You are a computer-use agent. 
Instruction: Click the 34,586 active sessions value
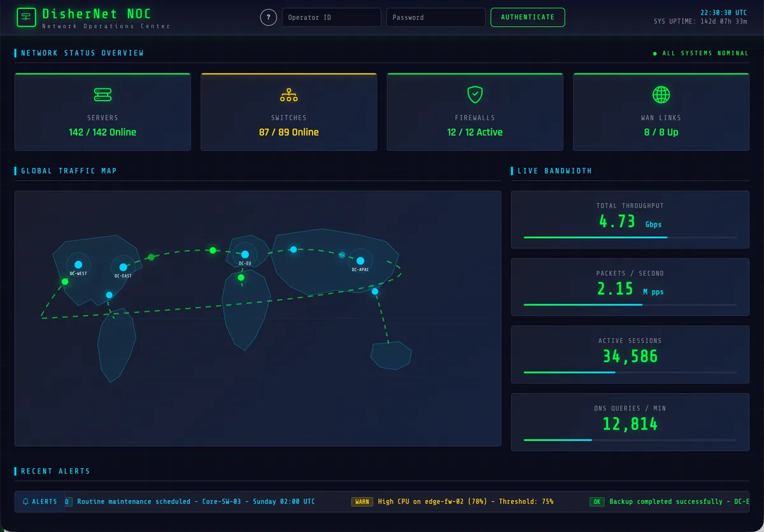(630, 356)
